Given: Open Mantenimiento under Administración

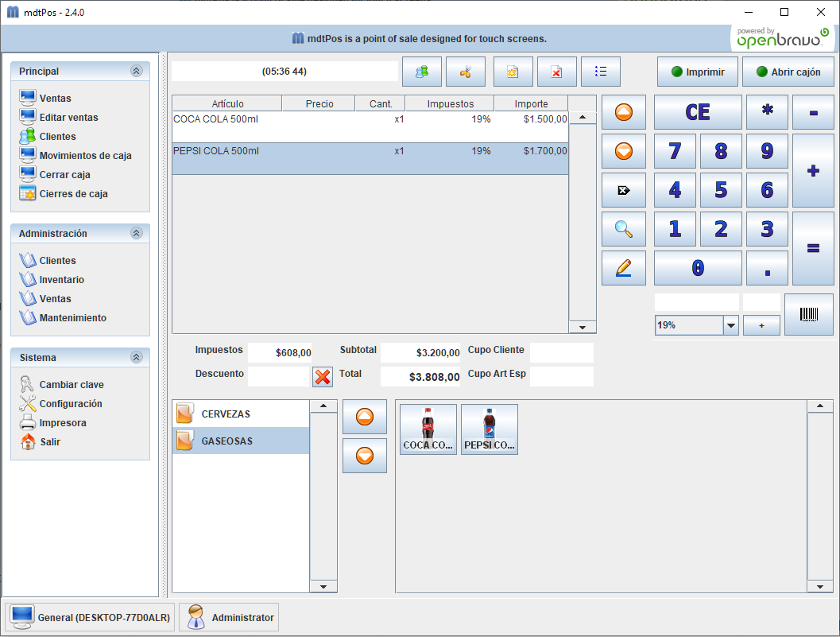Looking at the screenshot, I should [63, 318].
